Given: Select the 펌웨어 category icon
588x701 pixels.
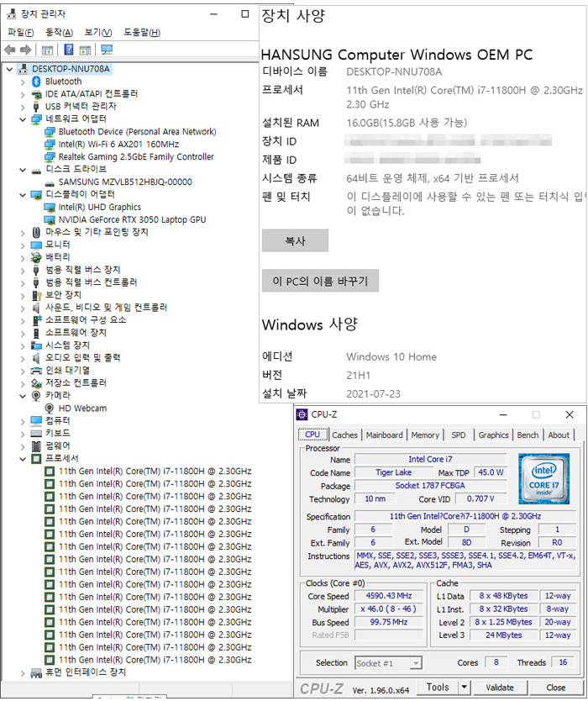Looking at the screenshot, I should tap(36, 445).
